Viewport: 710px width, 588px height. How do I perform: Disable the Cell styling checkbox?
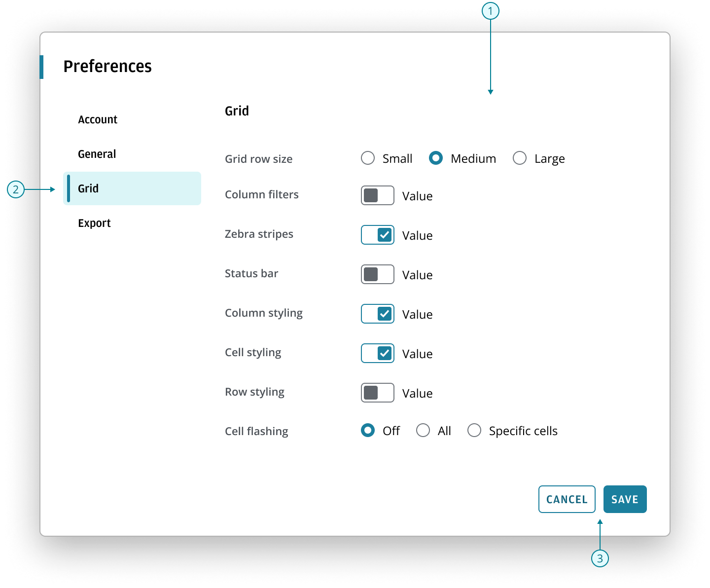[x=378, y=353]
